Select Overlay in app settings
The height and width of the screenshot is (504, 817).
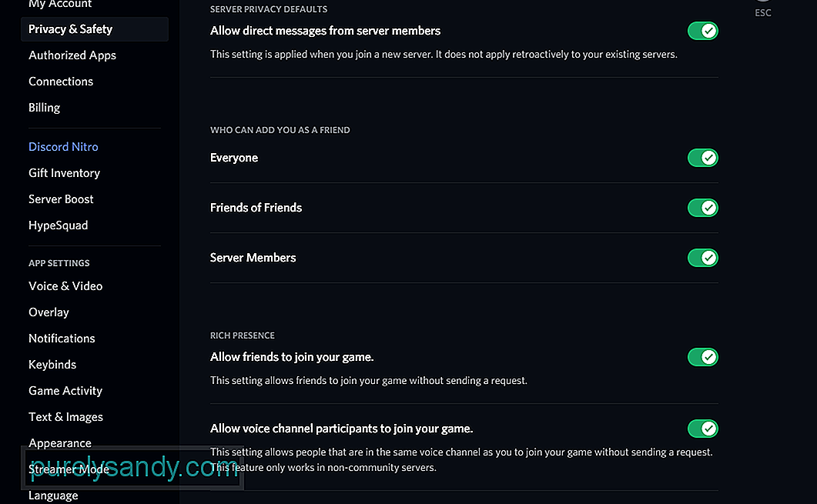point(49,312)
